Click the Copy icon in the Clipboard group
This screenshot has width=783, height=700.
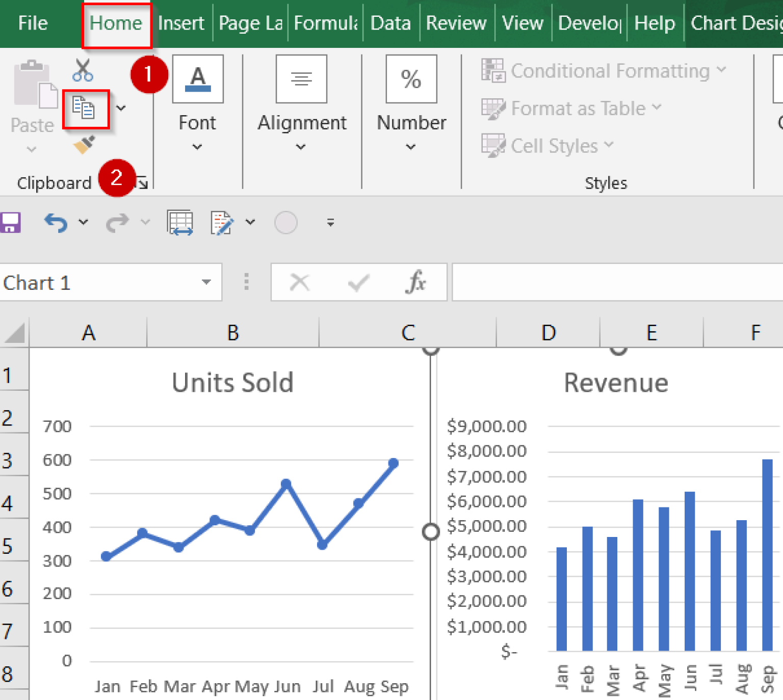click(86, 109)
